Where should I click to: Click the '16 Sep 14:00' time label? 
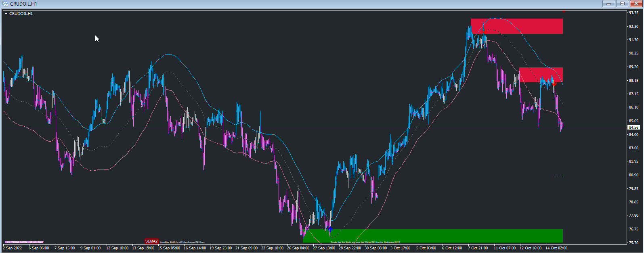point(195,248)
